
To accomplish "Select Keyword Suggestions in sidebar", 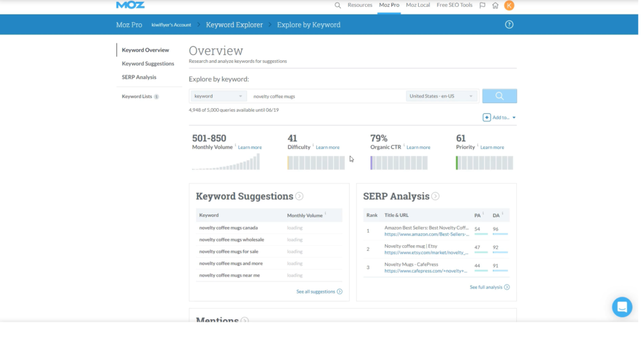I will pos(148,63).
